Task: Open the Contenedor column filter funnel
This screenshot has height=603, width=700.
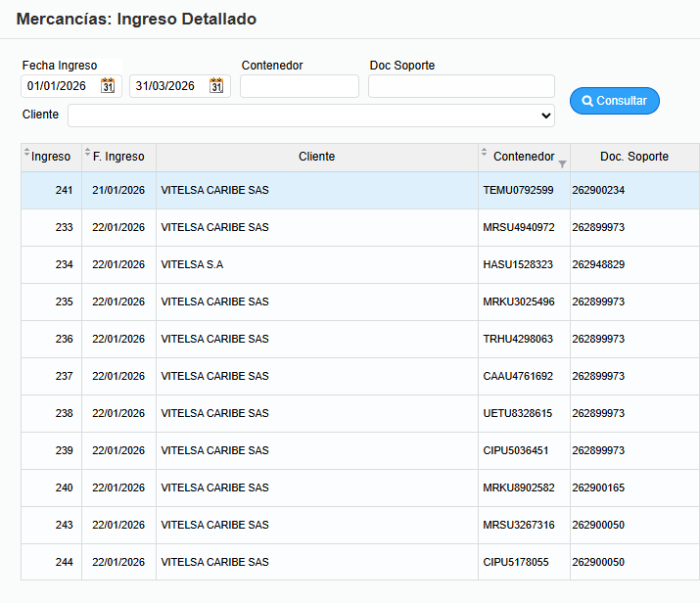Action: click(562, 163)
